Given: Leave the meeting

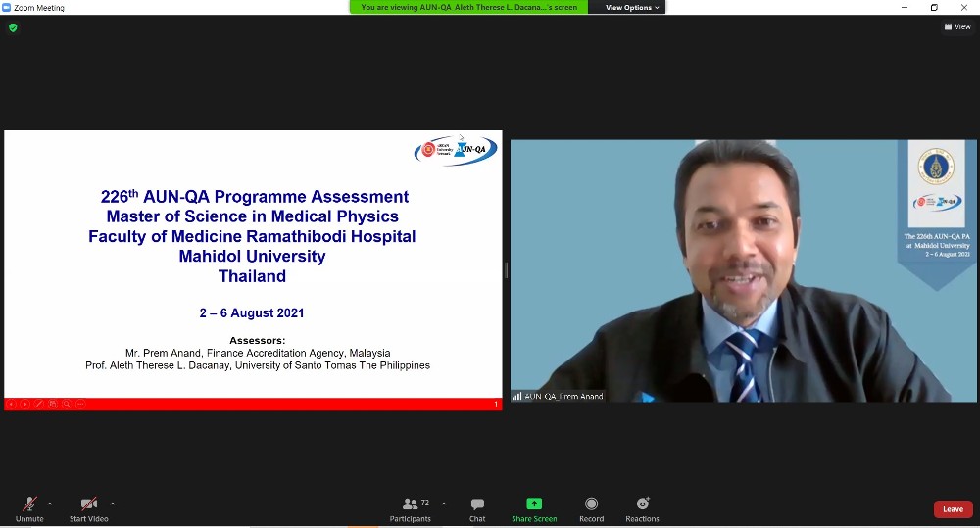Looking at the screenshot, I should coord(953,509).
